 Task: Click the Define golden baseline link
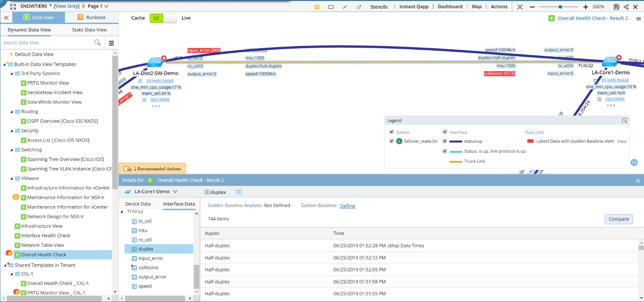tap(347, 206)
